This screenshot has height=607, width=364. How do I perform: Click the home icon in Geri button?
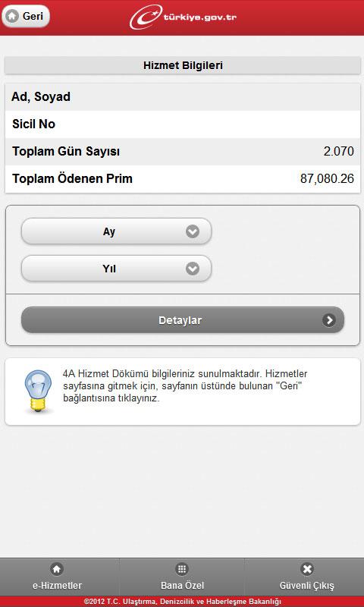tap(13, 17)
